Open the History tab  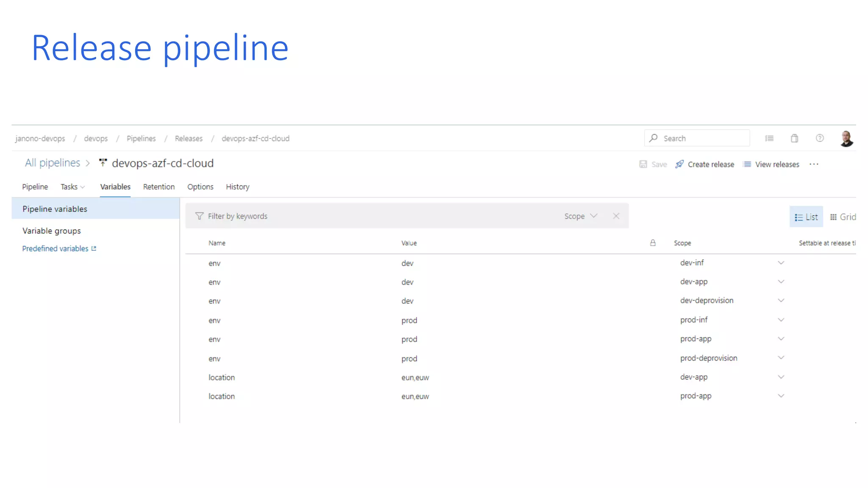(x=237, y=187)
